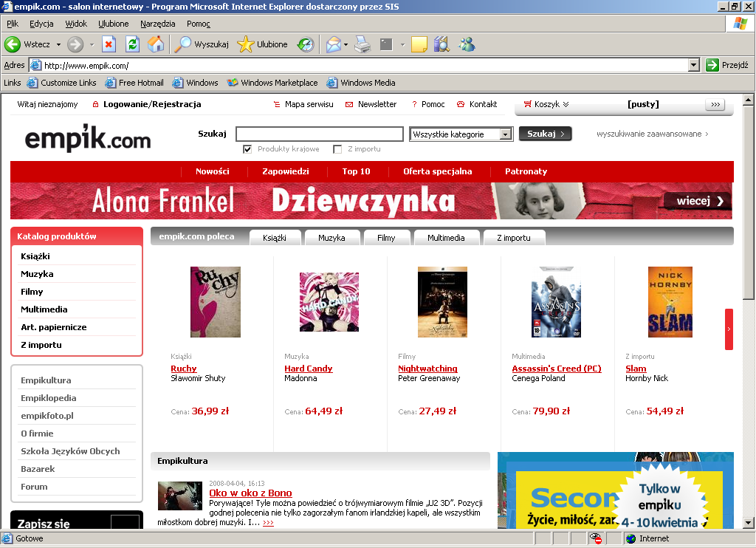Open the address bar dropdown arrow

tap(694, 65)
